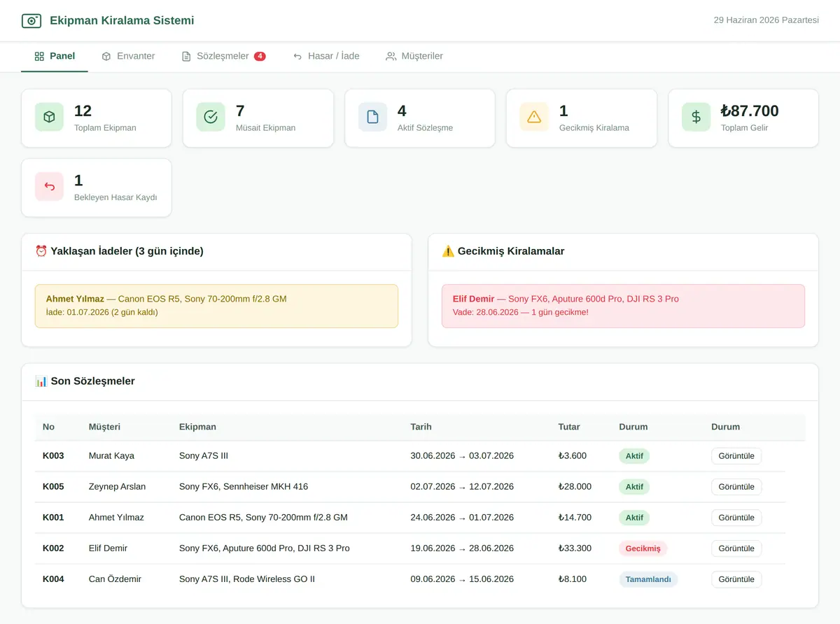Click the warning triangle on Gecikmiş Kiralama card
This screenshot has width=840, height=624.
click(534, 118)
